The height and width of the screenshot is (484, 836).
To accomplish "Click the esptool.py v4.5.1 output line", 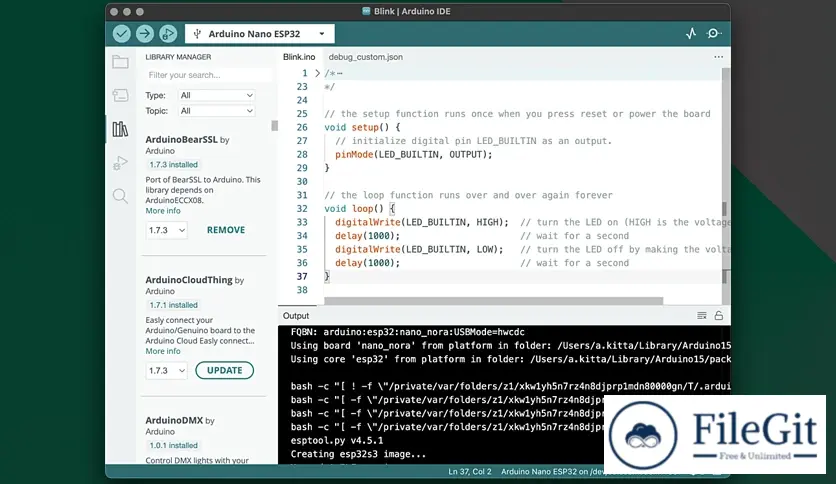I will pos(337,441).
